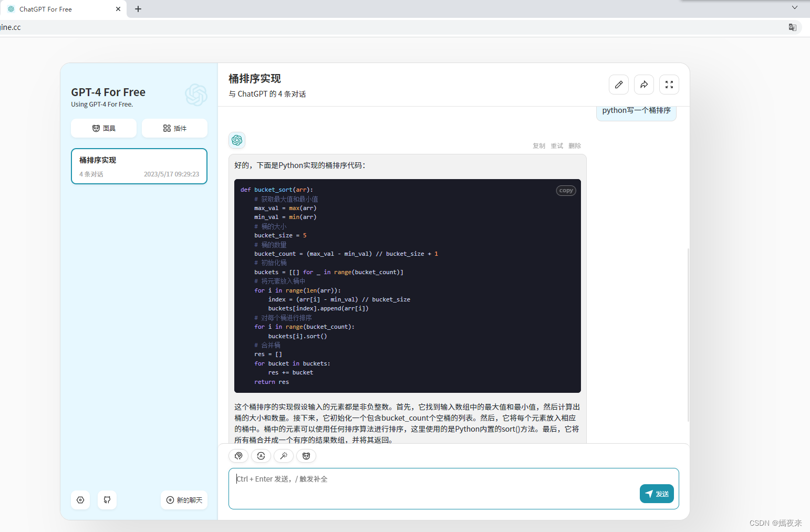810x532 pixels.
Task: Start a chat with 新的聊天
Action: [x=184, y=500]
